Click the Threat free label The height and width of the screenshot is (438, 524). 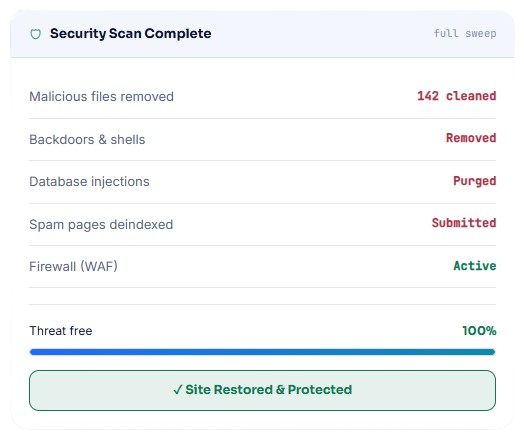click(61, 331)
